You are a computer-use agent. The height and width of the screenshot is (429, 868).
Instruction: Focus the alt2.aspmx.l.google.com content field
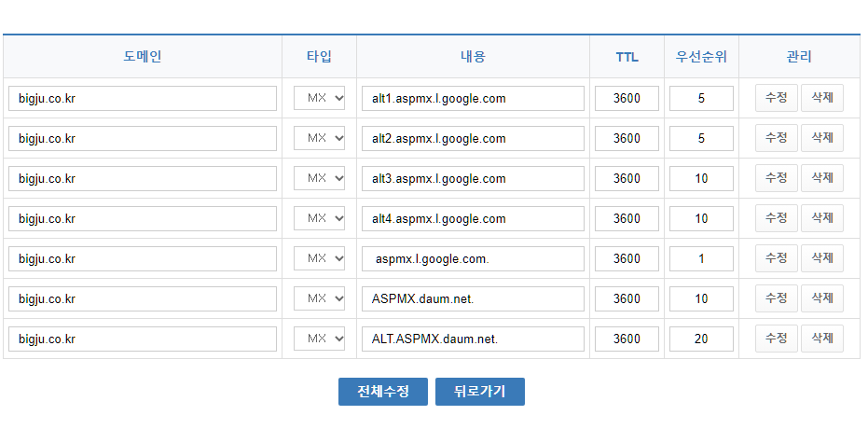click(x=474, y=138)
